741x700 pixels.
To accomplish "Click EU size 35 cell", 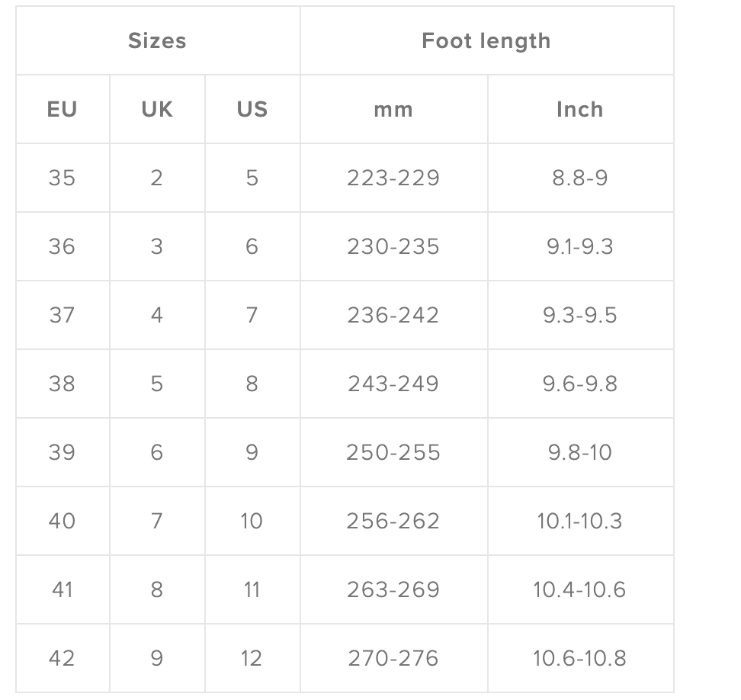I will pos(62,178).
